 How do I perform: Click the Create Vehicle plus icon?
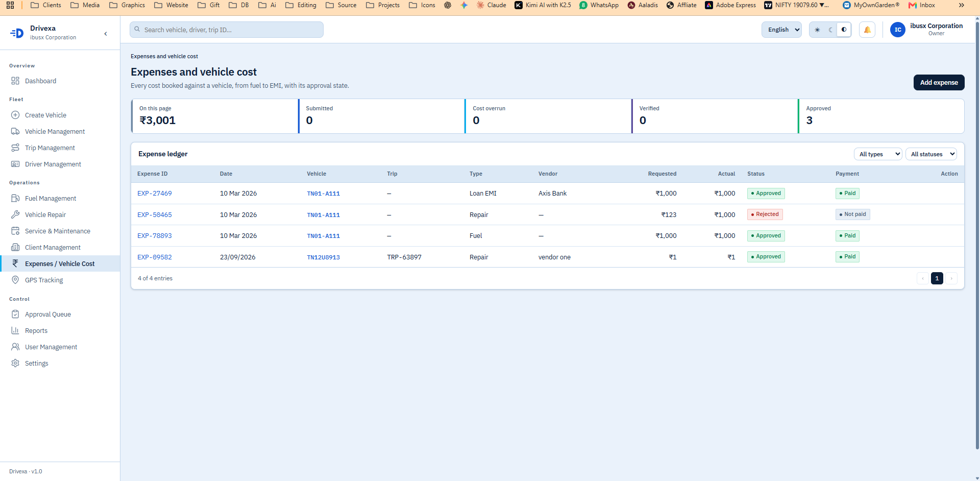click(x=15, y=115)
